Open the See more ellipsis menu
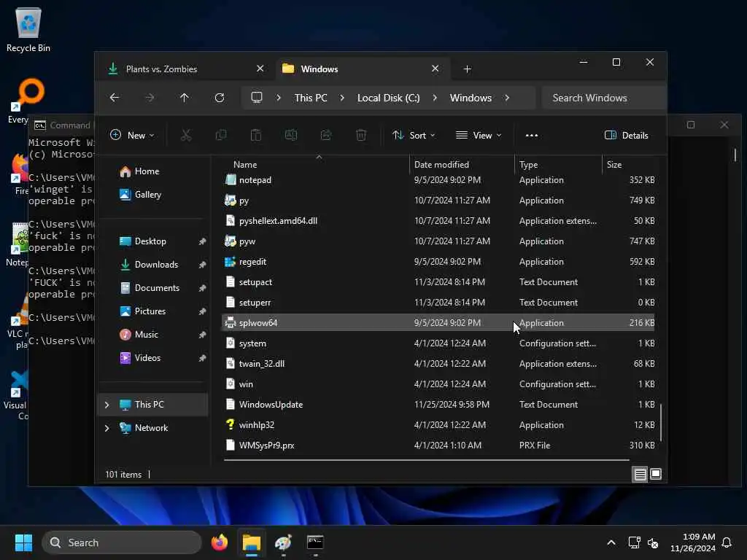Image resolution: width=747 pixels, height=560 pixels. pyautogui.click(x=532, y=135)
